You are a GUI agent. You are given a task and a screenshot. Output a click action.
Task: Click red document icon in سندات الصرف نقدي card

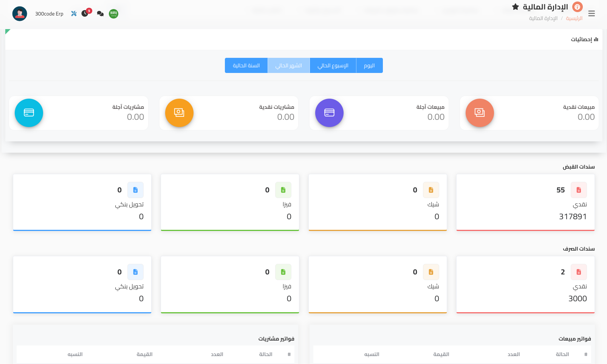(579, 272)
